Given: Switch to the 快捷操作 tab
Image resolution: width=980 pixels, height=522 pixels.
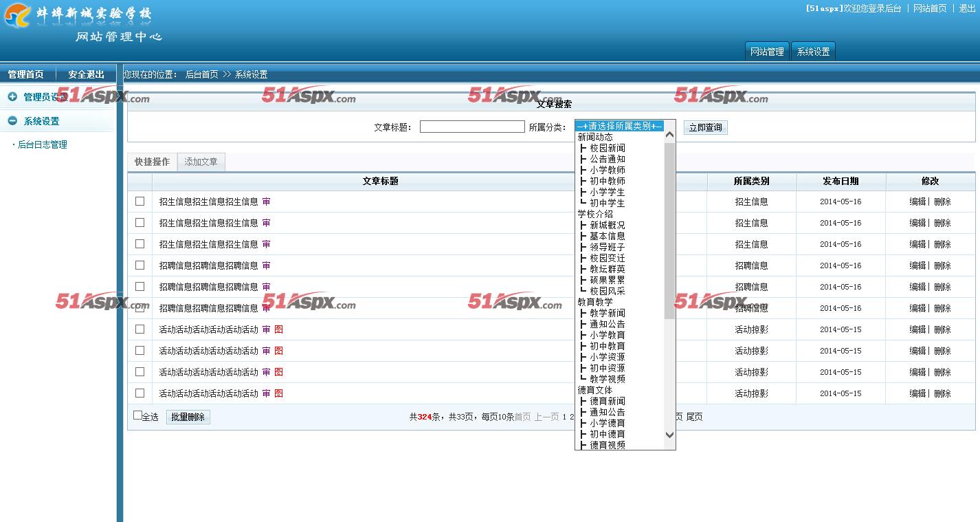Looking at the screenshot, I should click(152, 162).
